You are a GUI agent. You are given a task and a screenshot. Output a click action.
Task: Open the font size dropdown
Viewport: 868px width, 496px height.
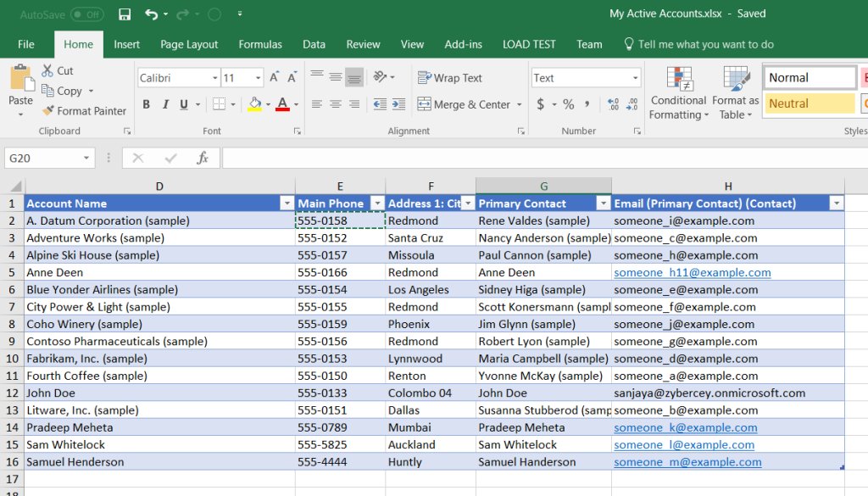pos(258,78)
